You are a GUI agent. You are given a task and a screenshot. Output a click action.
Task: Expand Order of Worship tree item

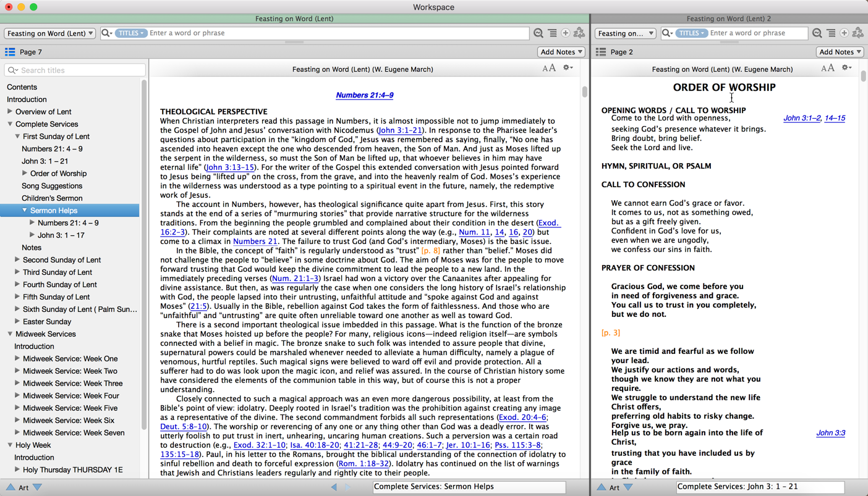(25, 174)
